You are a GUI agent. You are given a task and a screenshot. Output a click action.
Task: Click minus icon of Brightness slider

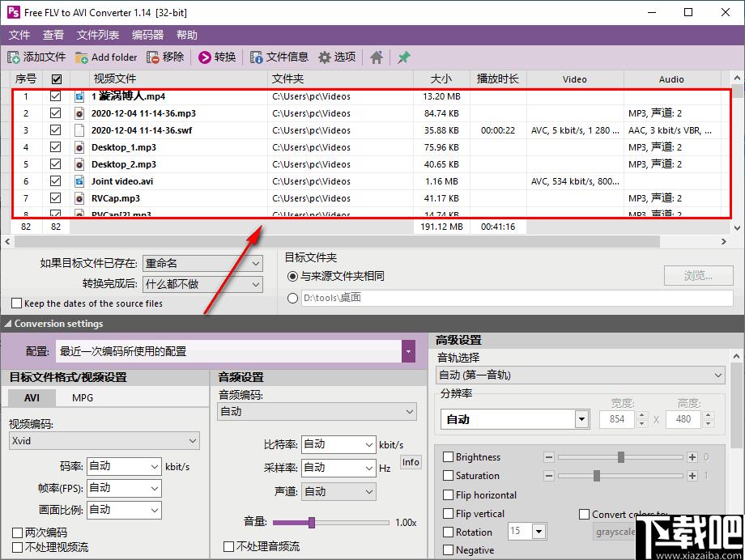point(549,457)
